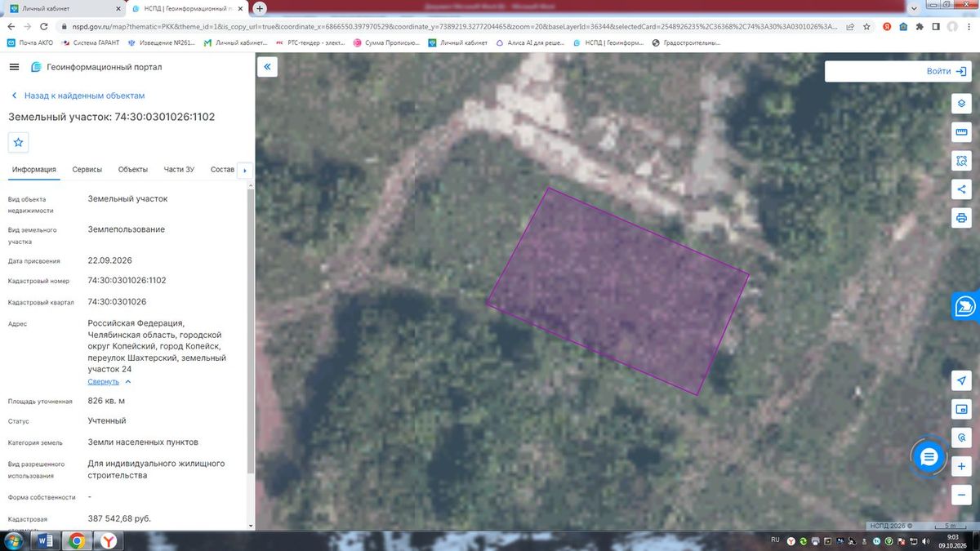The width and height of the screenshot is (980, 551).
Task: Open the 'Система ГАРАНТ' bookmark
Action: click(x=91, y=42)
